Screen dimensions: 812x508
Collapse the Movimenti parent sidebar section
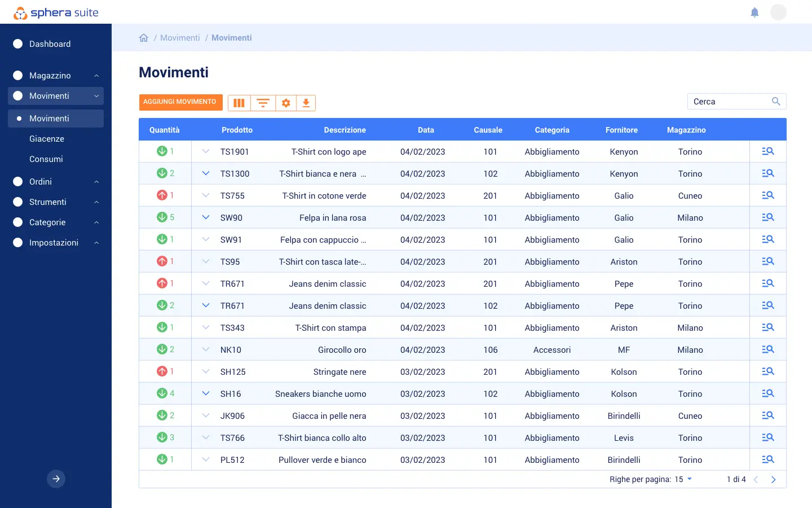coord(56,96)
